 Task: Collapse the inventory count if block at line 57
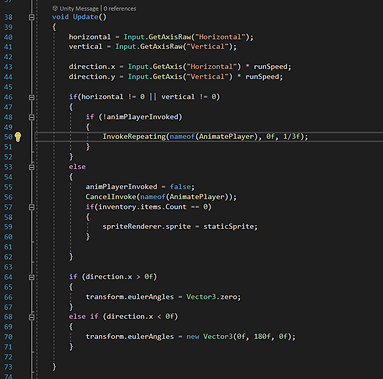click(x=31, y=207)
